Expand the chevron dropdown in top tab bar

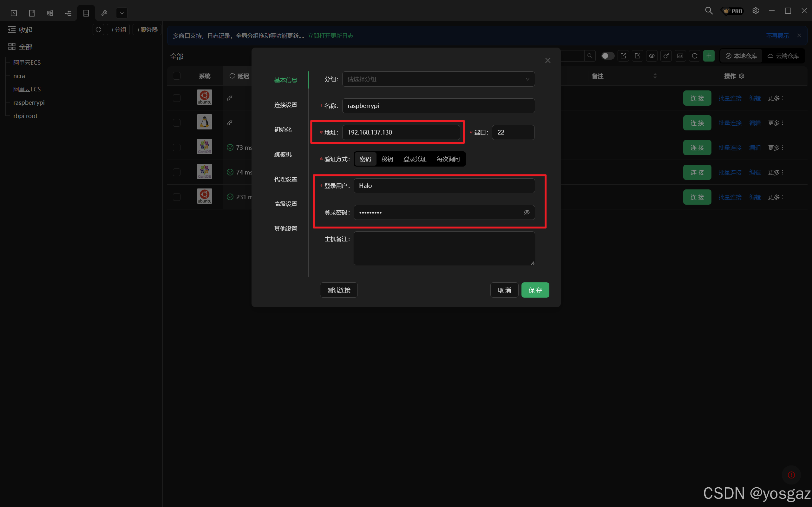coord(122,13)
